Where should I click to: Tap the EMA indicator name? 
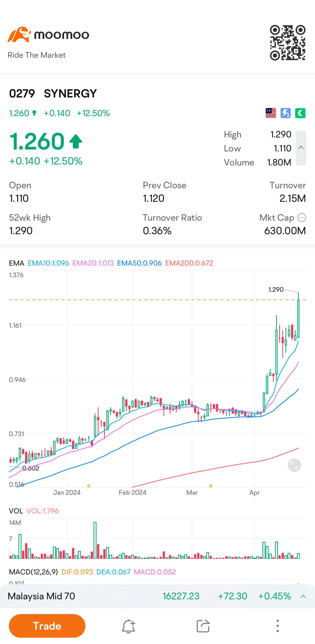pyautogui.click(x=16, y=263)
